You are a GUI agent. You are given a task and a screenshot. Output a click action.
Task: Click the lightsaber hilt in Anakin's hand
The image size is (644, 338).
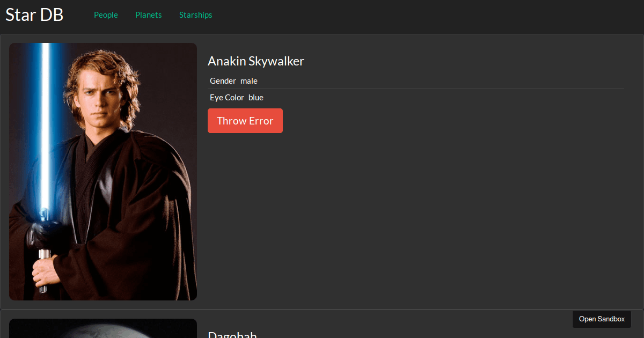43,268
